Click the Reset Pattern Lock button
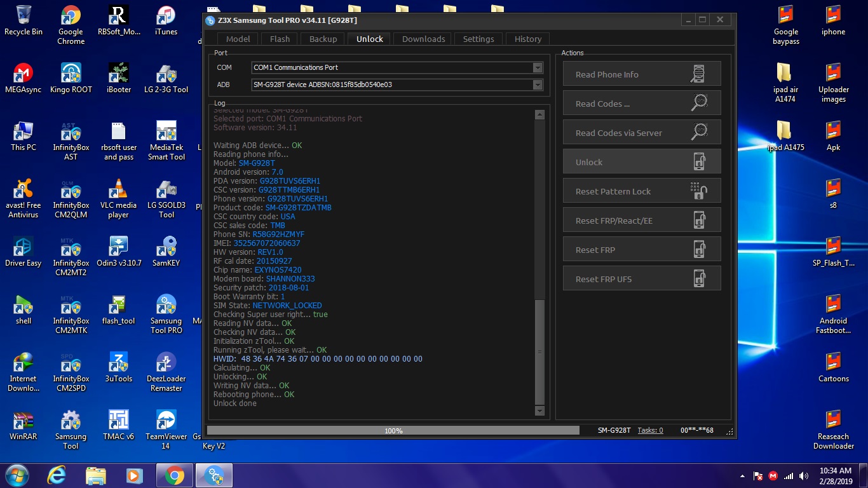Viewport: 868px width, 488px height. tap(642, 191)
